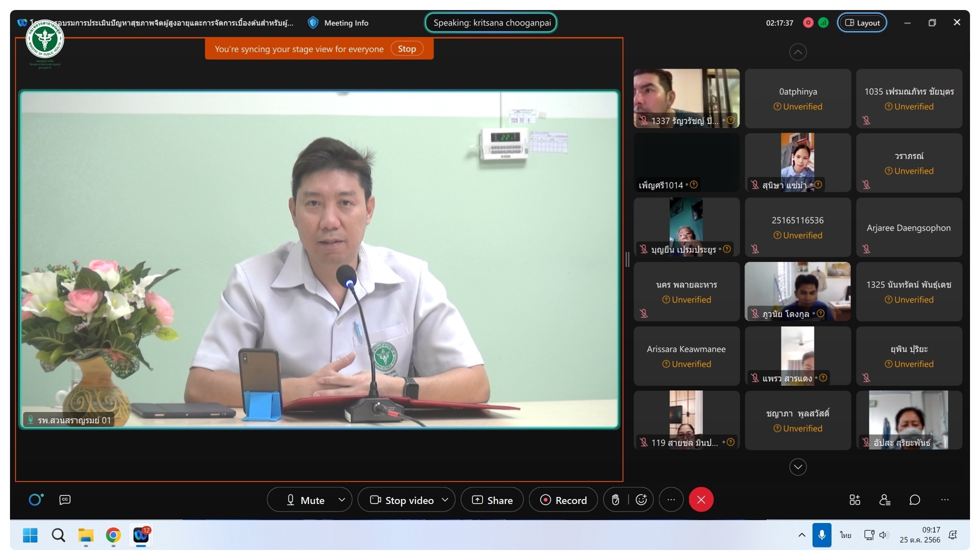Select the Arjaree Daengsophon tile
This screenshot has height=560, width=980.
pyautogui.click(x=909, y=227)
